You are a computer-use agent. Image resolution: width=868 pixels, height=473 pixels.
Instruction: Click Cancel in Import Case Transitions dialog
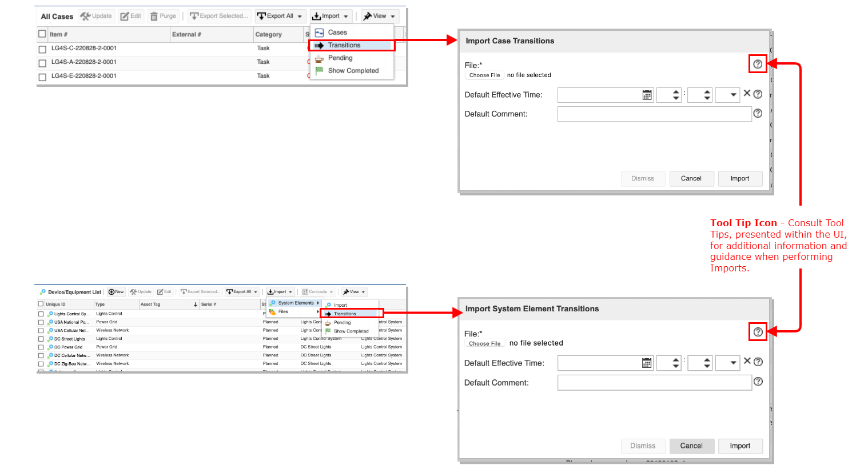[x=691, y=179]
